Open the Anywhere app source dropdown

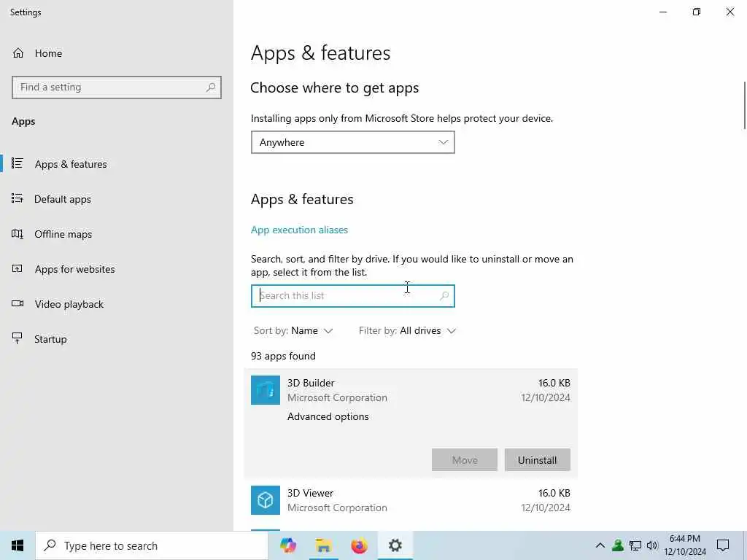(x=353, y=142)
